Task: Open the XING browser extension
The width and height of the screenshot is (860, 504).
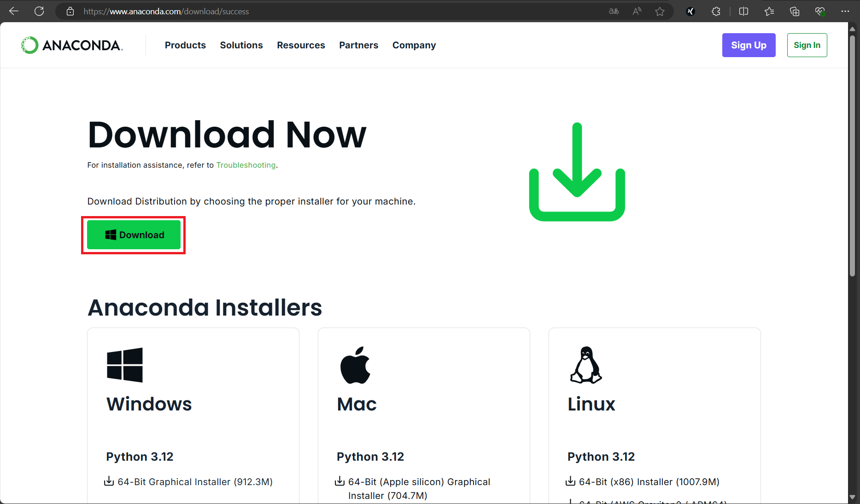Action: point(690,12)
